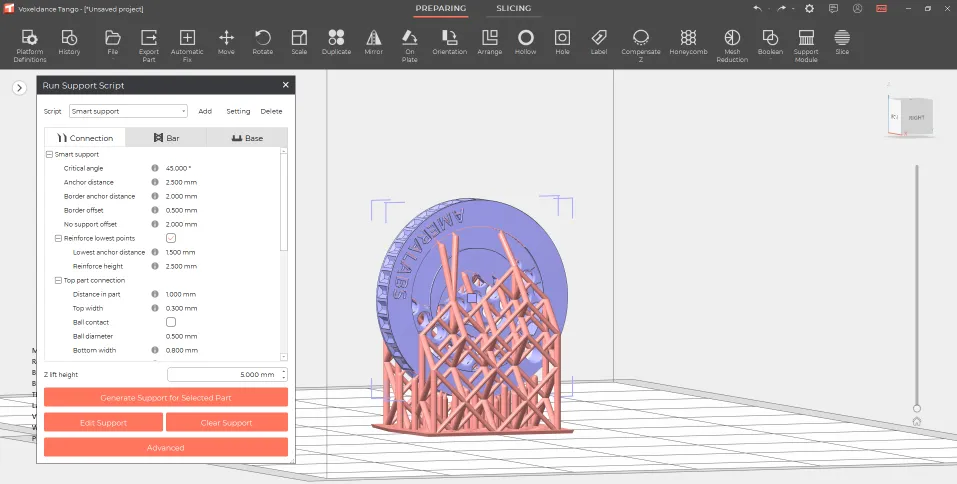The width and height of the screenshot is (957, 484).
Task: Close the Run Support Script dialog
Action: [286, 85]
